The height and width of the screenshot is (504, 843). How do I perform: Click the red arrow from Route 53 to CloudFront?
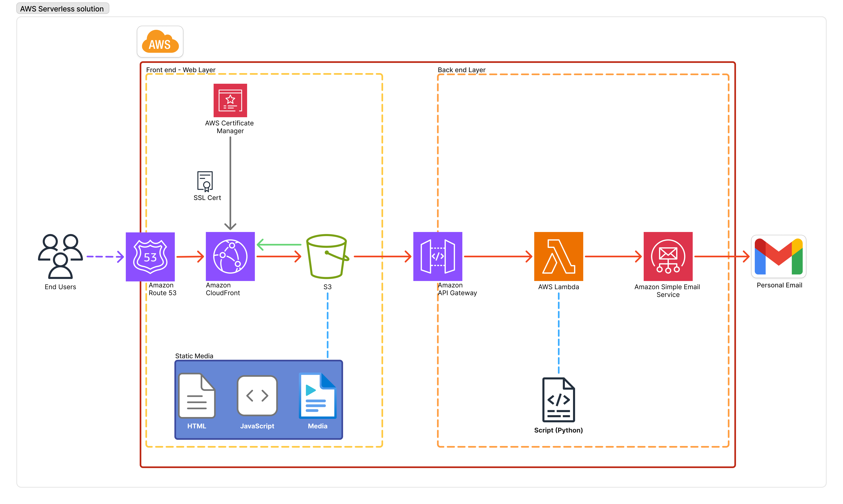(x=190, y=256)
